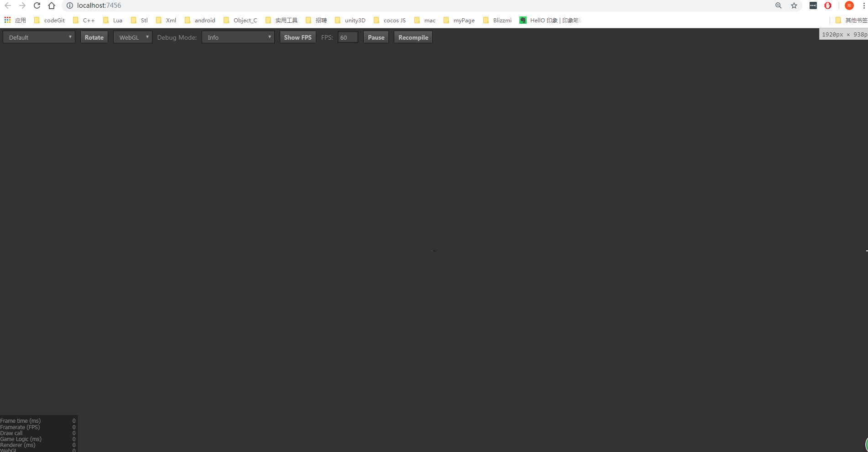The height and width of the screenshot is (452, 868).
Task: Expand the Default device resolution dropdown
Action: pyautogui.click(x=39, y=37)
